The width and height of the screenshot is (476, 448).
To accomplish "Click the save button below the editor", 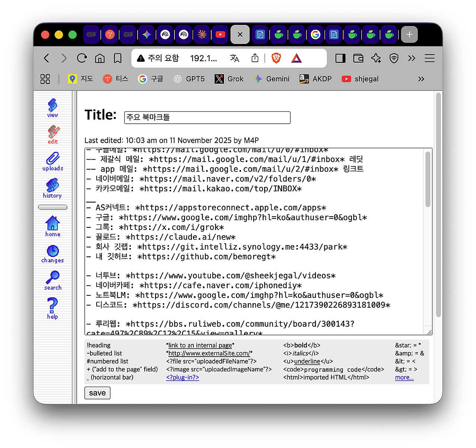I will pos(97,393).
